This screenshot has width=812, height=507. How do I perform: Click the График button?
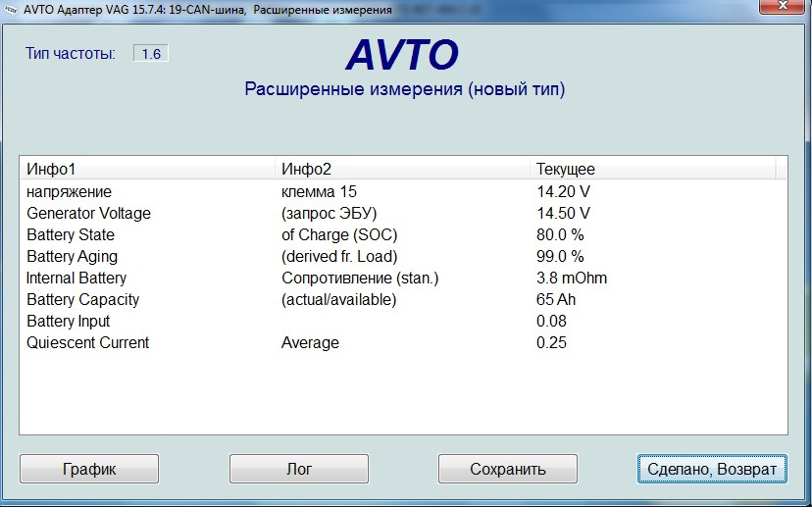tap(89, 469)
